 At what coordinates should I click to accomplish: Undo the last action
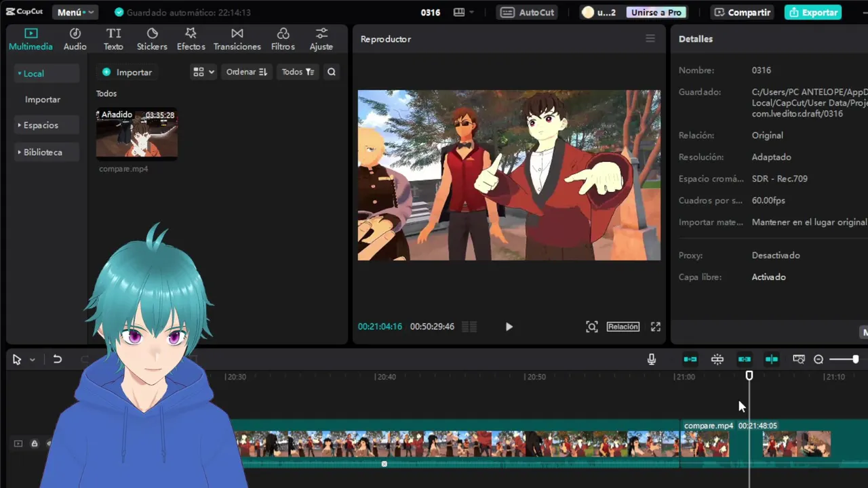pos(58,359)
